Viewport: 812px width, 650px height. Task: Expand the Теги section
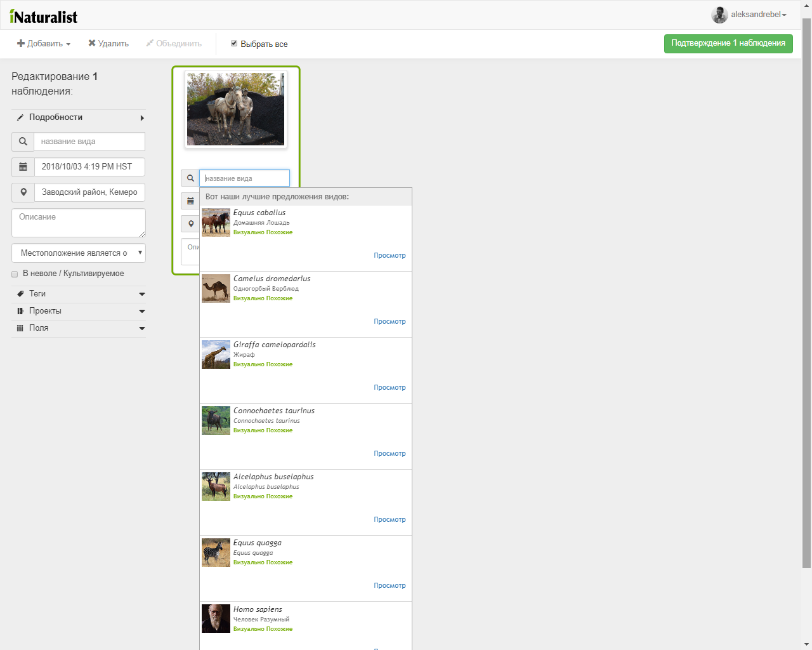tap(79, 294)
